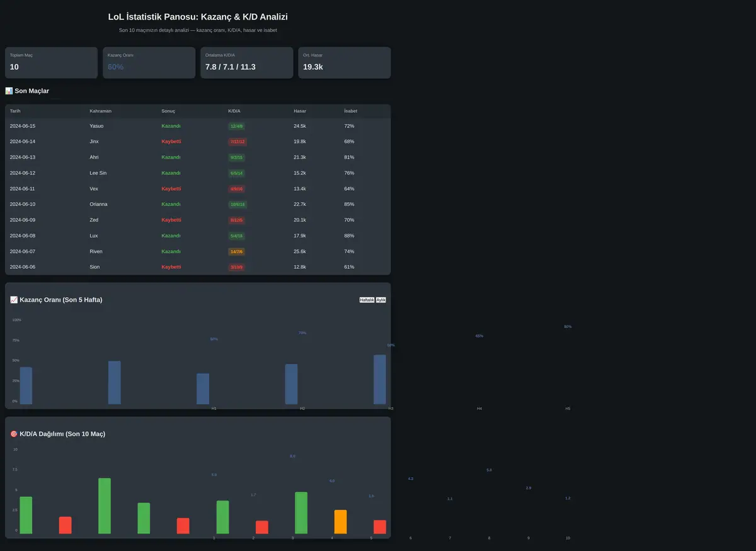This screenshot has width=756, height=551.
Task: Click the Hasar column header
Action: click(300, 111)
